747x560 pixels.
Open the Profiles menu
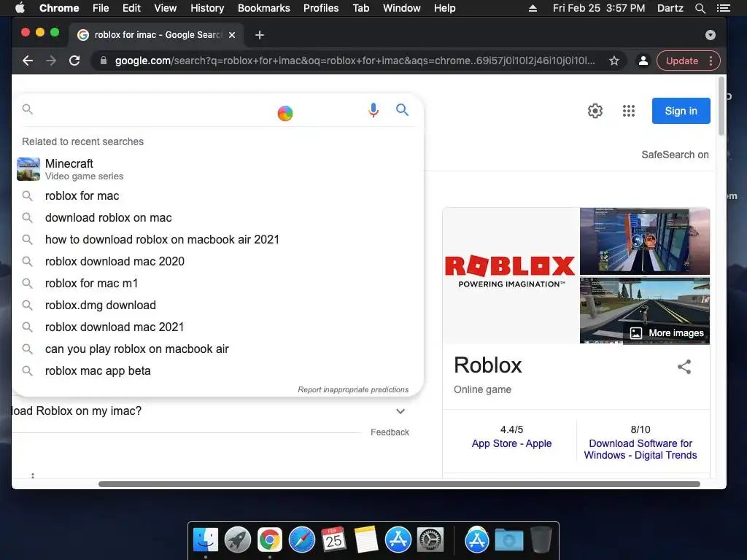(x=321, y=8)
